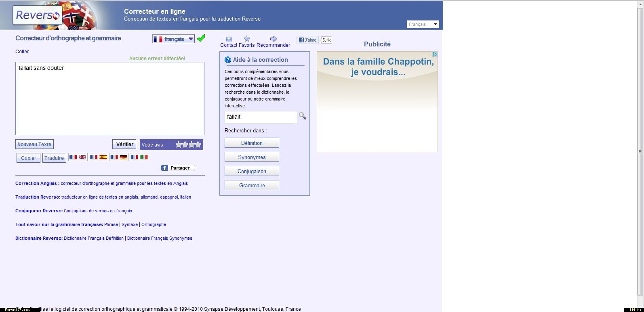Click the Coller link above the text box

click(22, 52)
